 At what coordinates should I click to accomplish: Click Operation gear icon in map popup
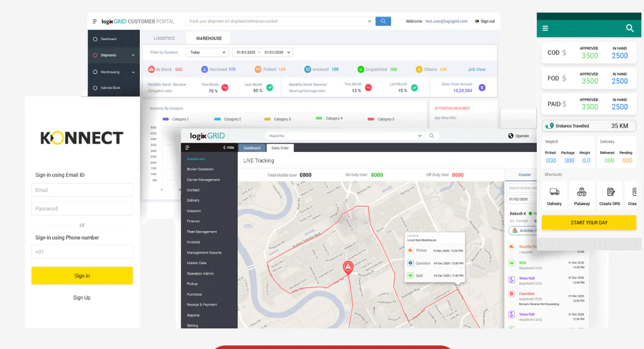pyautogui.click(x=410, y=263)
